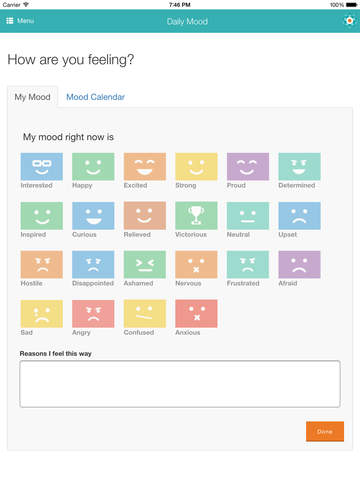Select the Angry mood face

(x=93, y=314)
